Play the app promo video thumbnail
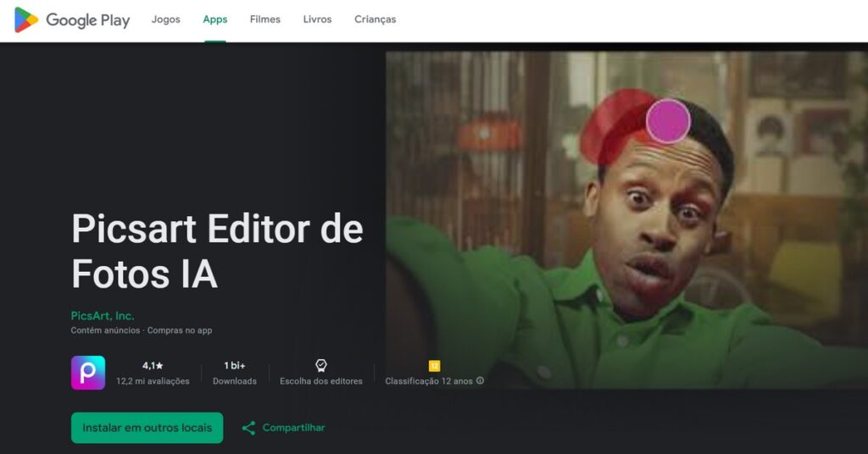Image resolution: width=868 pixels, height=454 pixels. click(626, 220)
